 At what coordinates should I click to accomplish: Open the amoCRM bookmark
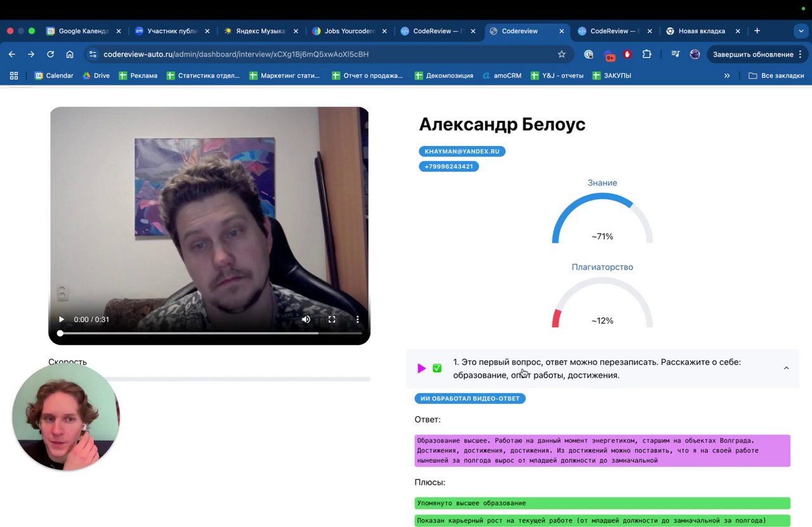point(502,75)
